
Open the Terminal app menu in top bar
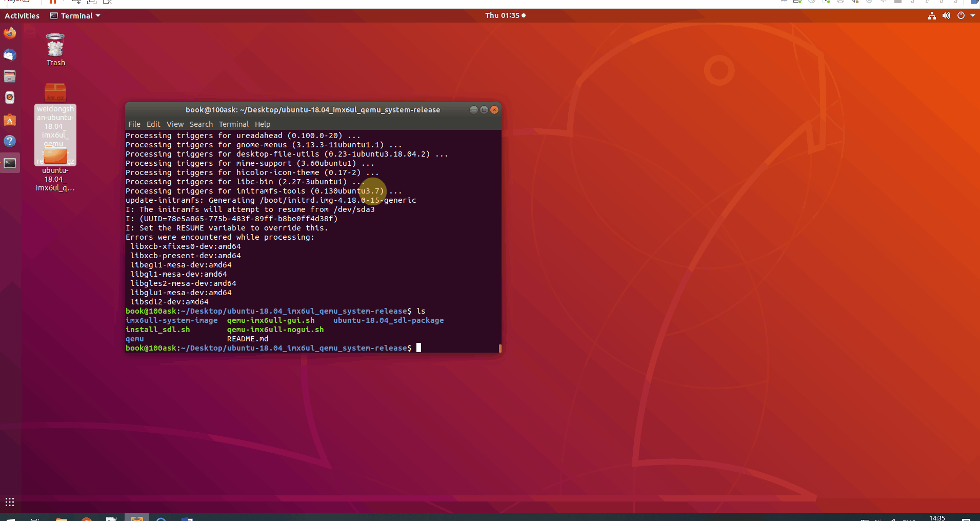75,16
